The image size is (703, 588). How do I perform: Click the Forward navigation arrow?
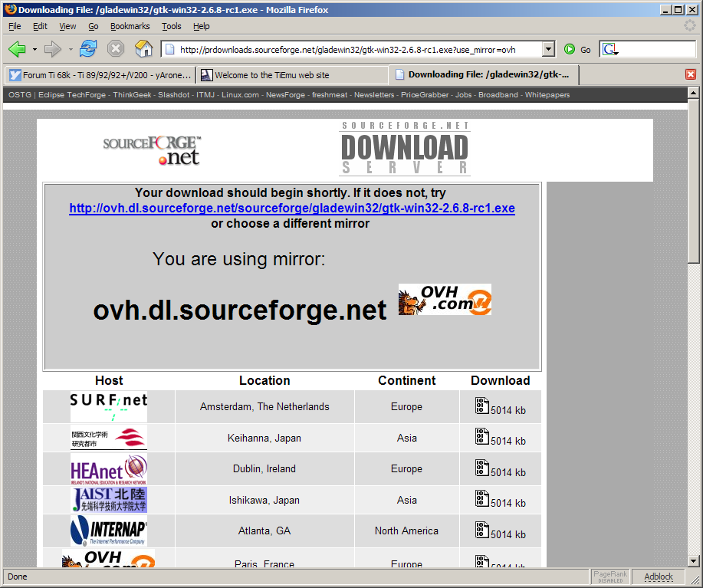52,49
